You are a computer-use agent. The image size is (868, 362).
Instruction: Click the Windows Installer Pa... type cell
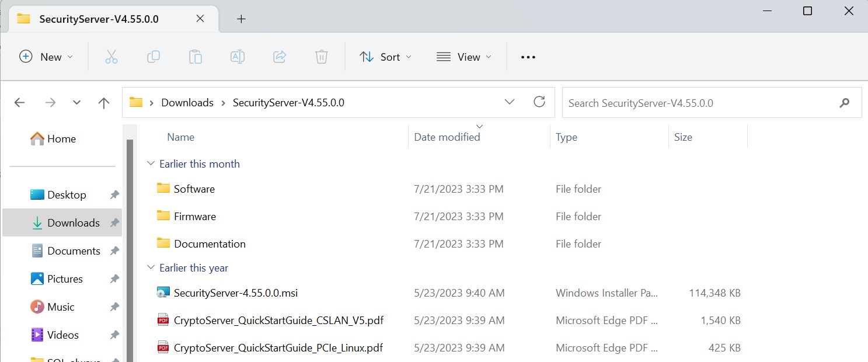click(607, 293)
